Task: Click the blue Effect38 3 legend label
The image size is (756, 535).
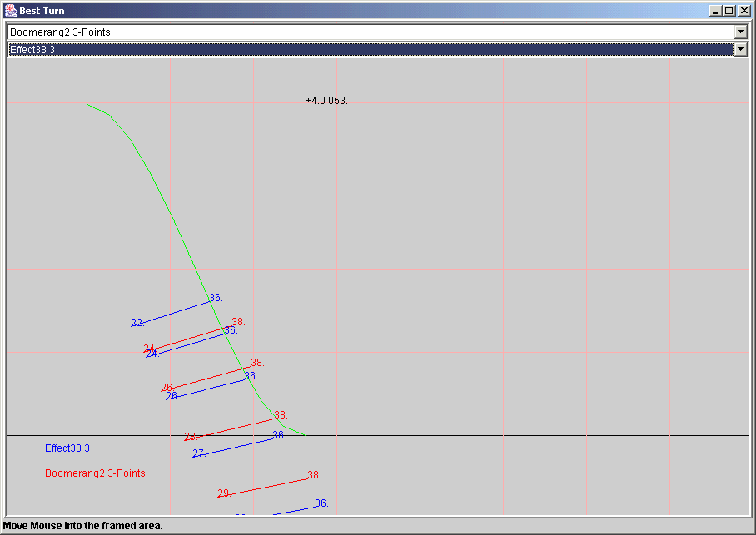Action: (67, 448)
